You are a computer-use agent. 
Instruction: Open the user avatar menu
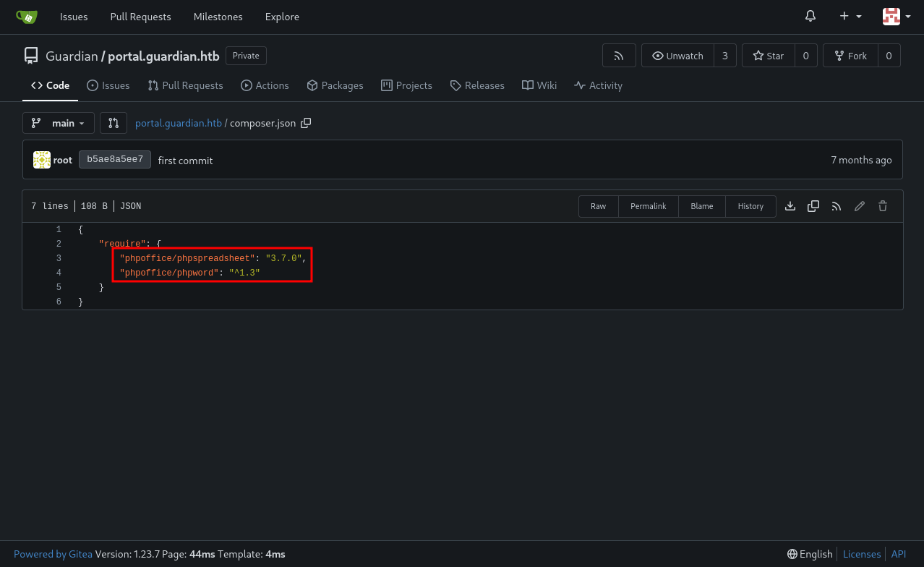tap(897, 16)
